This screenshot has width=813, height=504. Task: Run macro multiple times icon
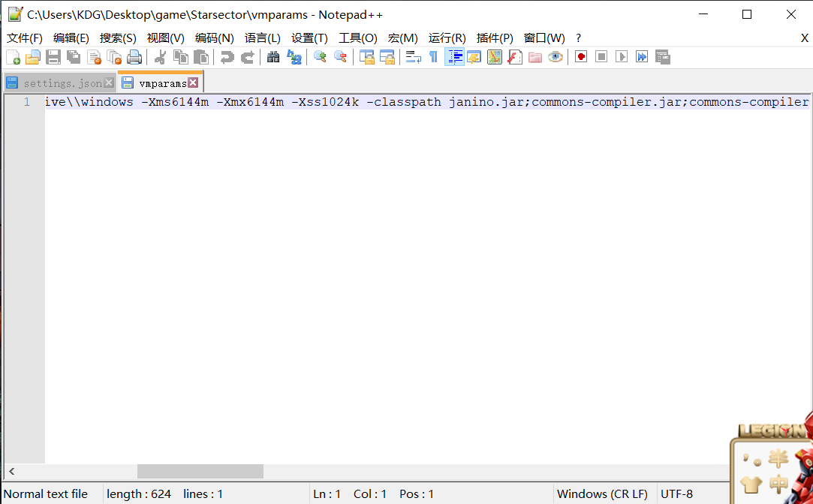pyautogui.click(x=642, y=57)
